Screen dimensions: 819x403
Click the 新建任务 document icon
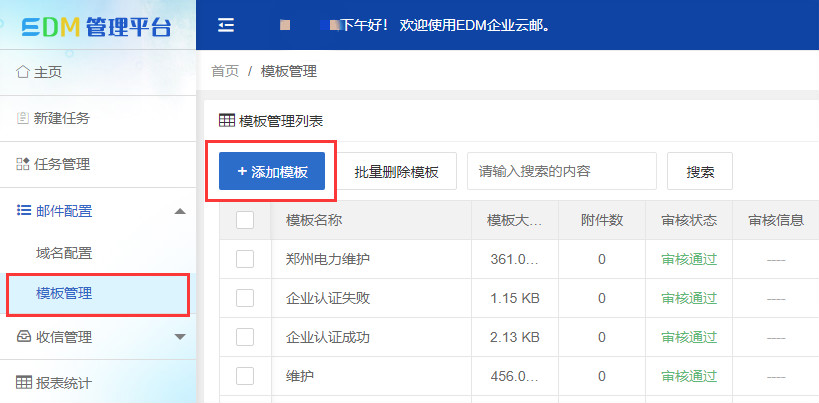23,118
